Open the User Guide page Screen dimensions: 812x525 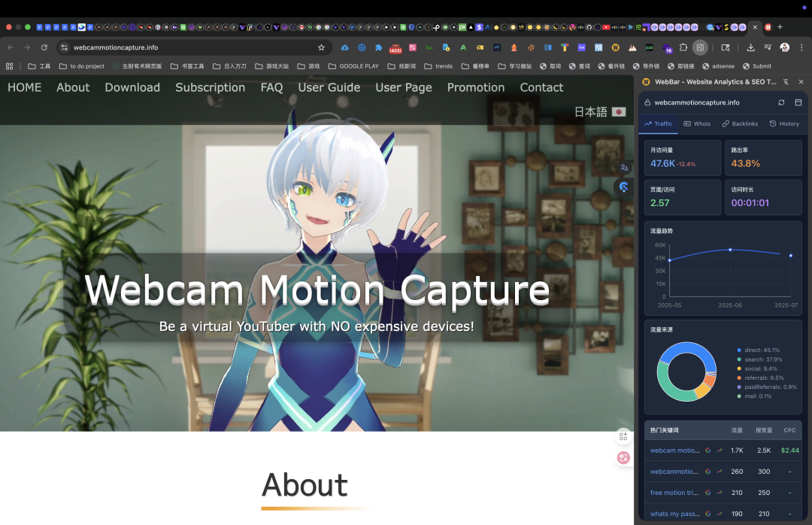(x=329, y=87)
